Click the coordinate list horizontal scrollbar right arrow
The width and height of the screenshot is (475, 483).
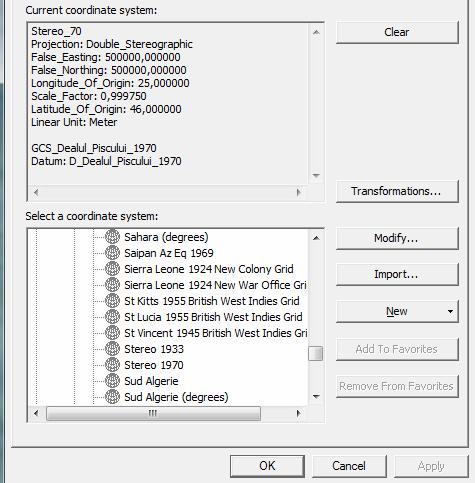(x=299, y=414)
